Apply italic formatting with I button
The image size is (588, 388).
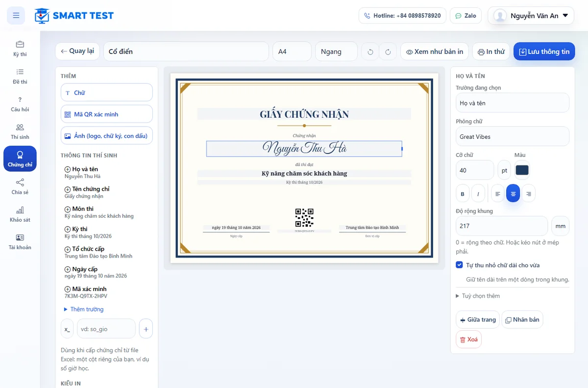click(x=478, y=194)
